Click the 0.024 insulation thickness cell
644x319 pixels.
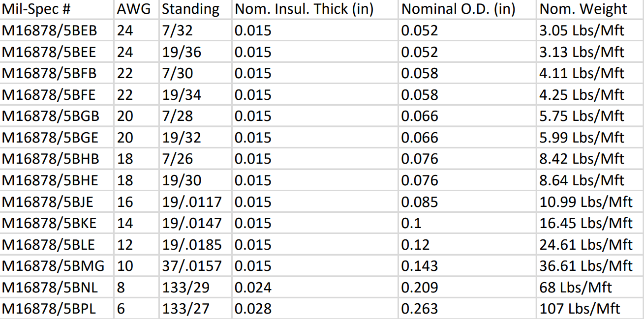[x=315, y=287]
